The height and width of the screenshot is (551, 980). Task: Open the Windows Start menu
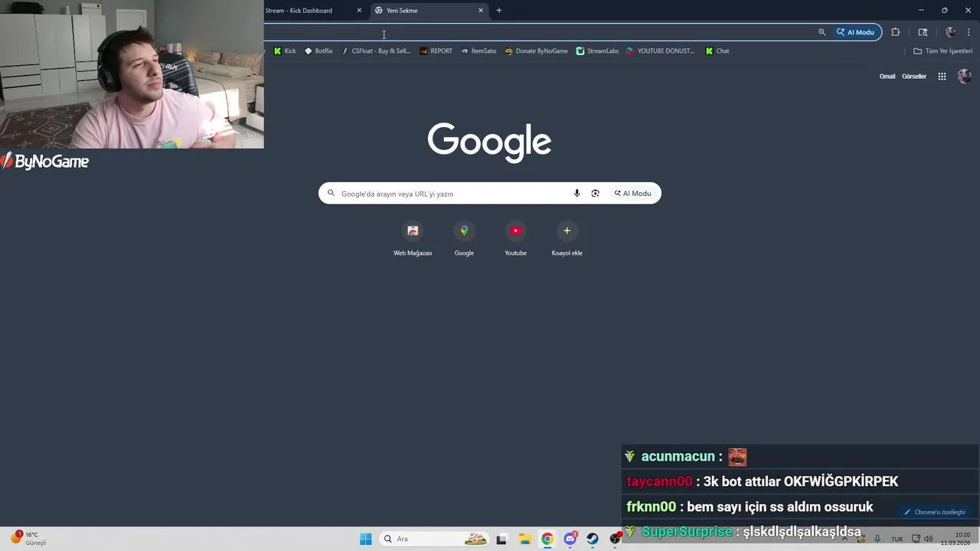tap(366, 539)
